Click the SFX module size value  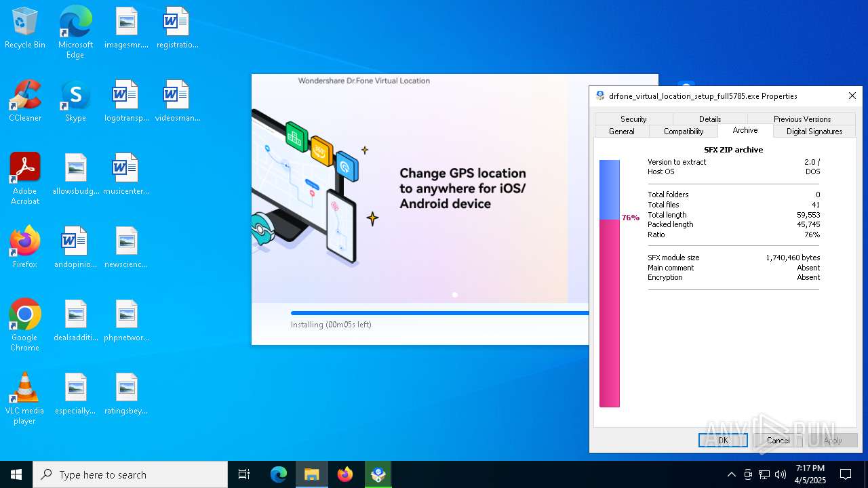(x=793, y=258)
